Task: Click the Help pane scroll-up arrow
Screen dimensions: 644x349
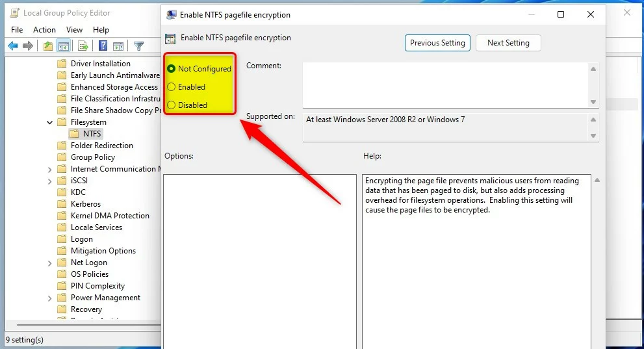Action: click(x=597, y=180)
